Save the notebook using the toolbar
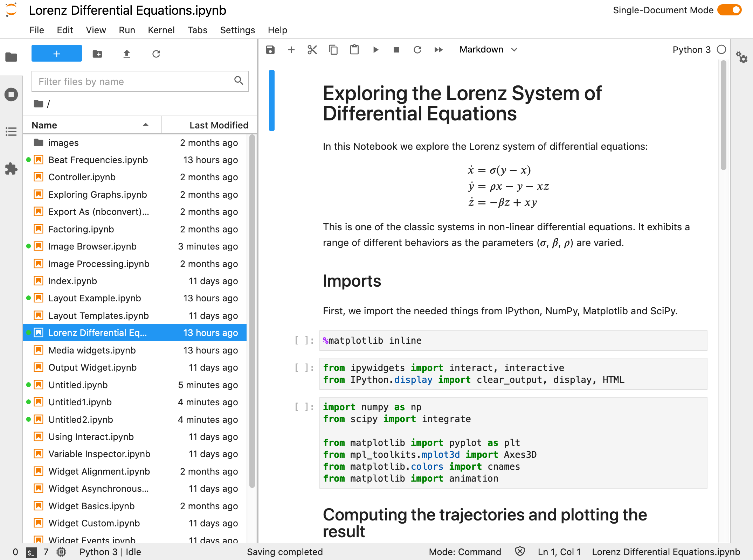 pos(270,50)
